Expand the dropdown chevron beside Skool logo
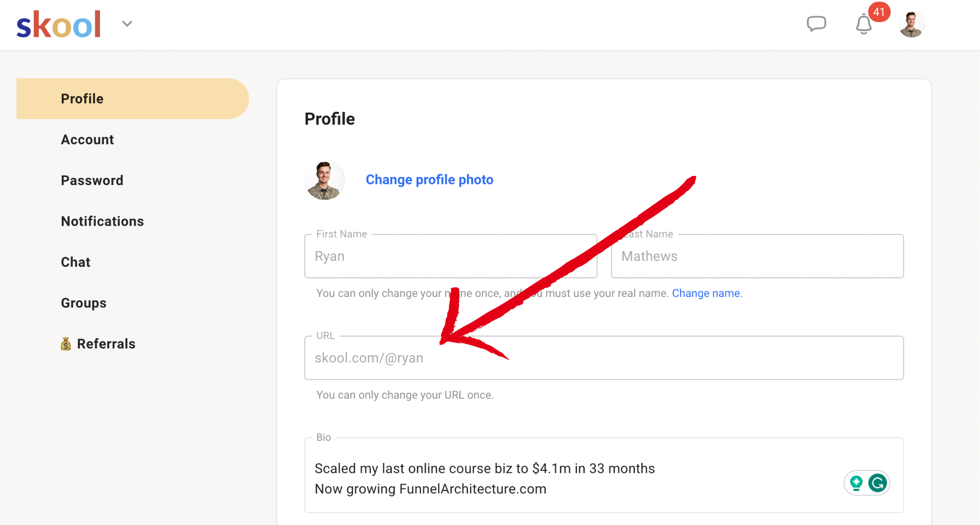Screen dimensions: 980x525 click(127, 23)
